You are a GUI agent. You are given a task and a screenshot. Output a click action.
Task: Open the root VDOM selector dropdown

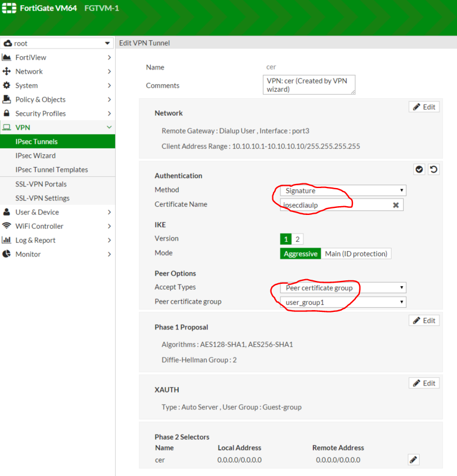coord(57,43)
